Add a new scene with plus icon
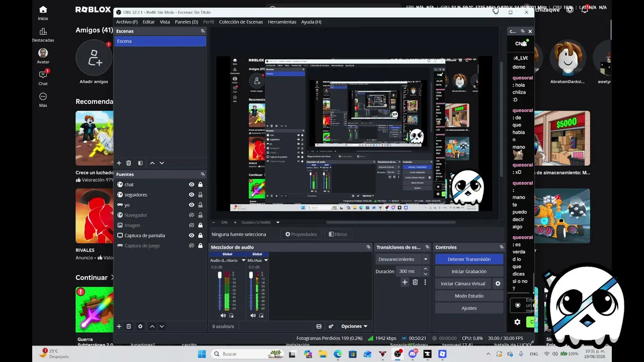 click(x=119, y=163)
